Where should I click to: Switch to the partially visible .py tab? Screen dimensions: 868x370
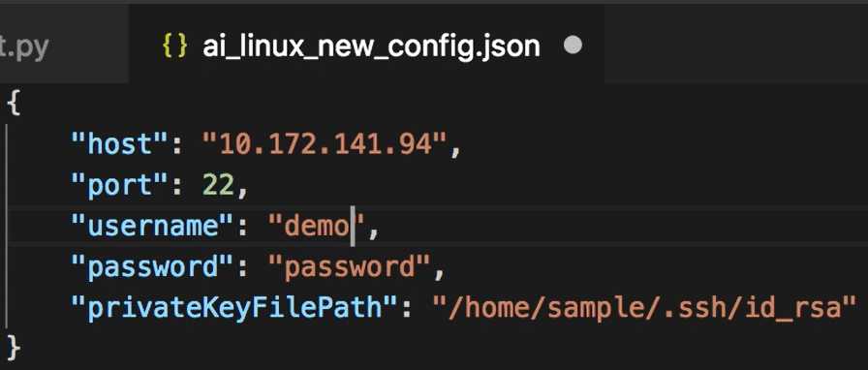tap(64, 46)
